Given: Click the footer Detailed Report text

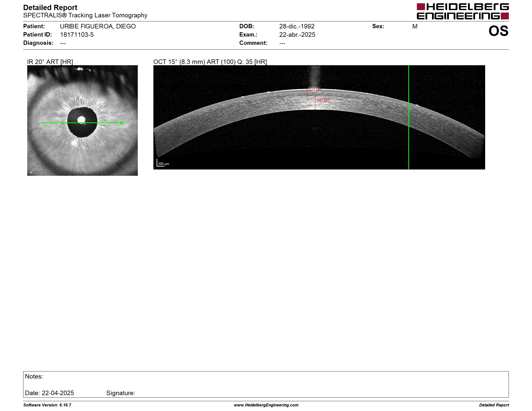Looking at the screenshot, I should pos(494,405).
